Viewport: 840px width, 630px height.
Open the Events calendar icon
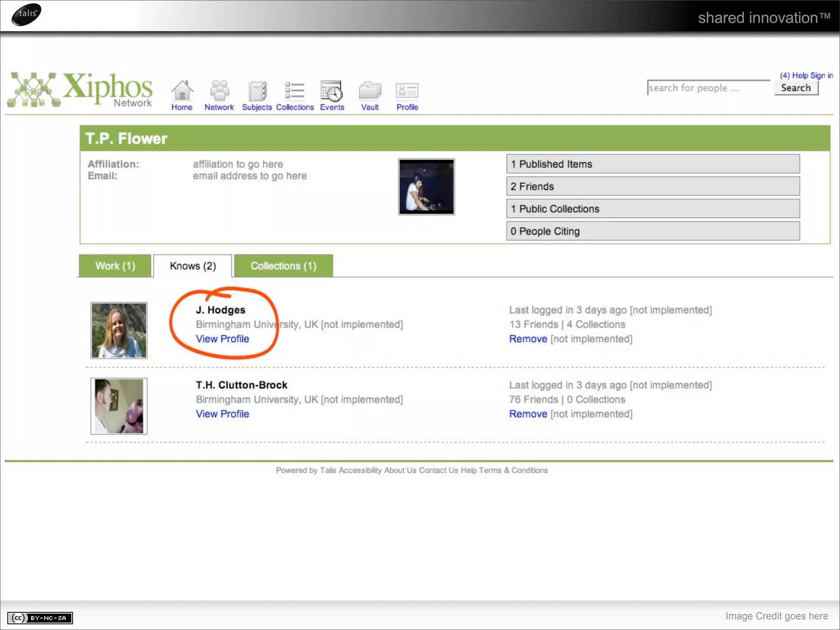[331, 91]
